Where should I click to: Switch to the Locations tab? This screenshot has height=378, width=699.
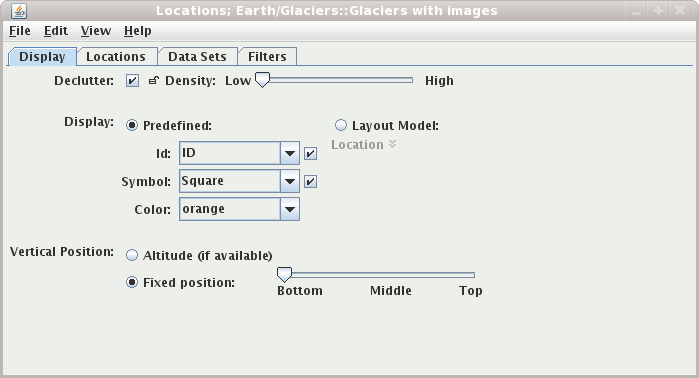[x=116, y=57]
